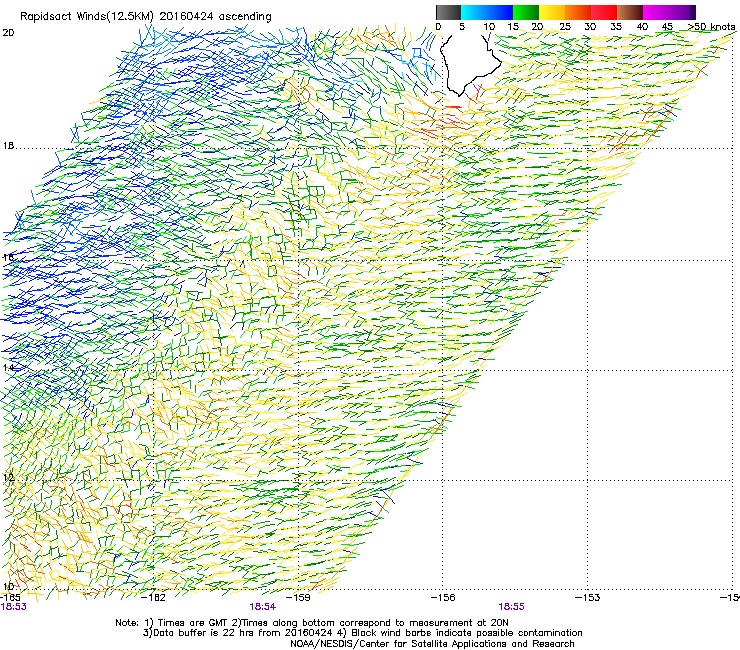740x650 pixels.
Task: Click the cyan-blue 5-15 knots legend swatch
Action: click(x=487, y=12)
